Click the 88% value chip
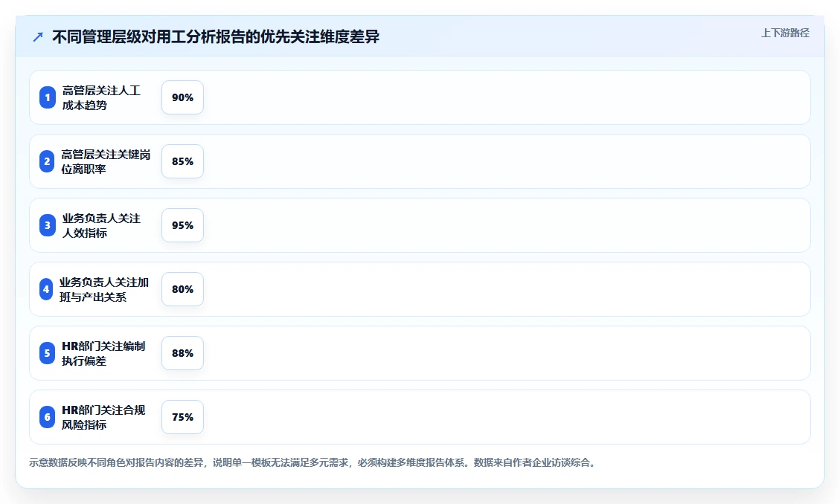The image size is (840, 504). (x=183, y=353)
